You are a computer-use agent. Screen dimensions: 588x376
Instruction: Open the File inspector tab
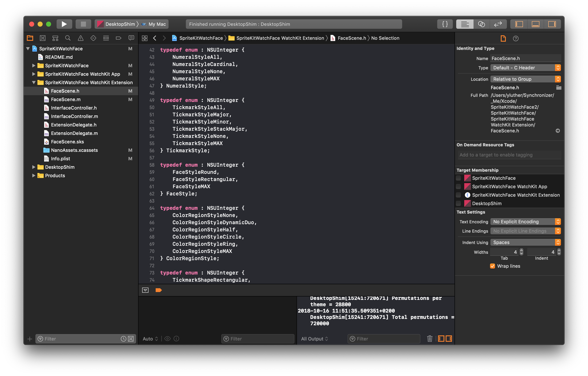pyautogui.click(x=503, y=38)
